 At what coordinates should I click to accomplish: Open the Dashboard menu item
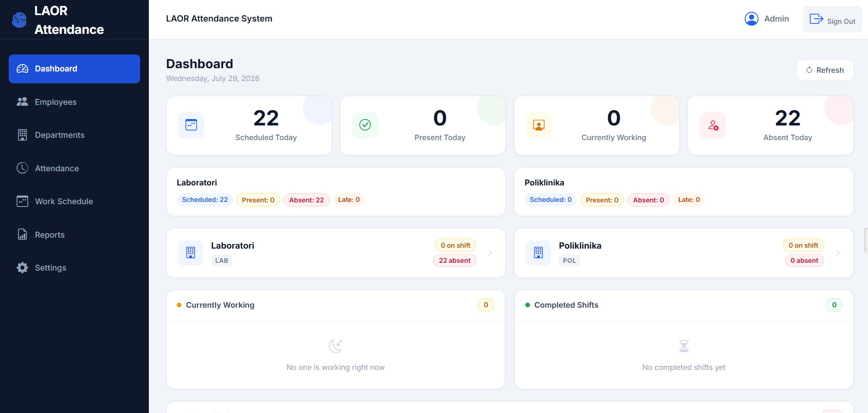pyautogui.click(x=74, y=69)
